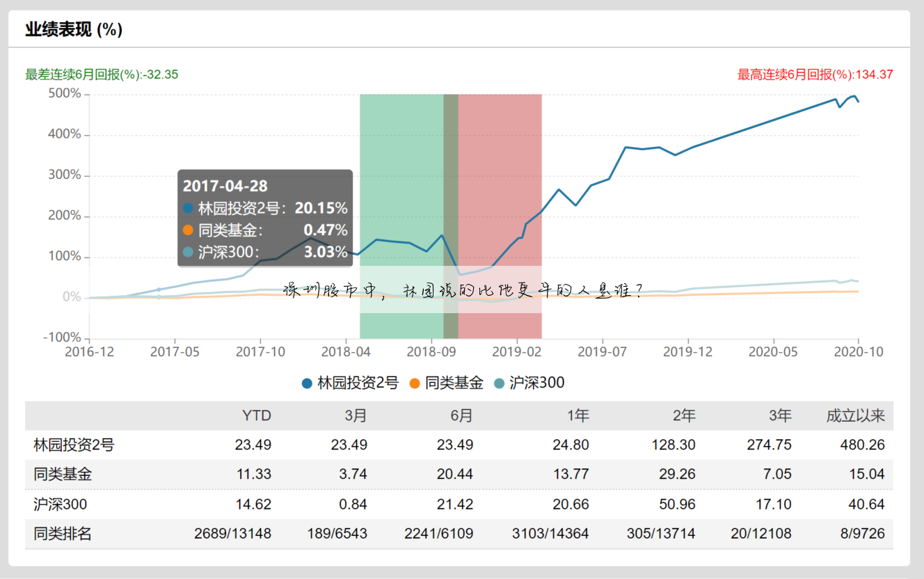924x579 pixels.
Task: Click the 13.77 cell
Action: point(571,475)
